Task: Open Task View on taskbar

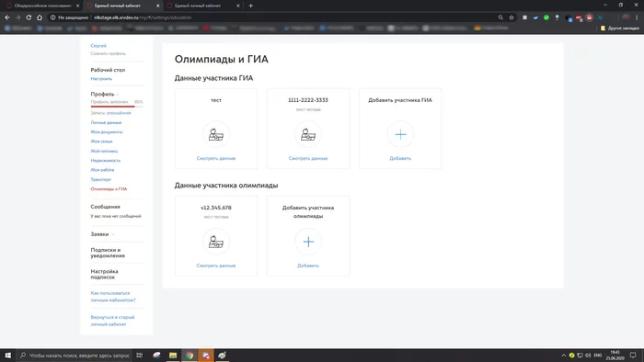Action: point(139,356)
